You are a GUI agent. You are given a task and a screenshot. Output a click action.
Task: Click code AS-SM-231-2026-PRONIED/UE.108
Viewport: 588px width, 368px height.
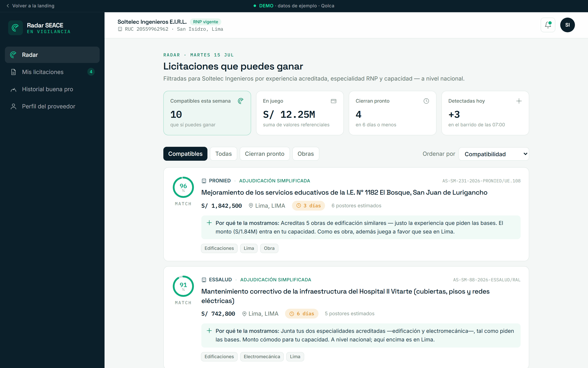(x=481, y=181)
